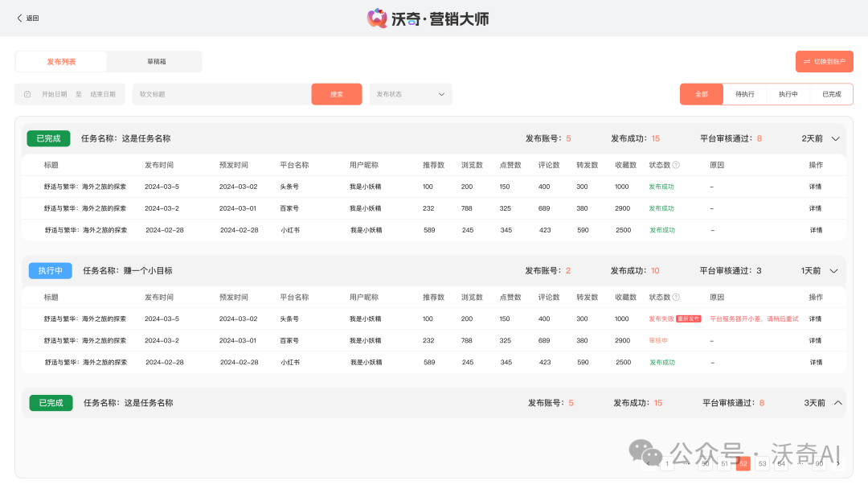Click the next-page arrow in pagination
Viewport: 868px width, 489px height.
coord(837,463)
